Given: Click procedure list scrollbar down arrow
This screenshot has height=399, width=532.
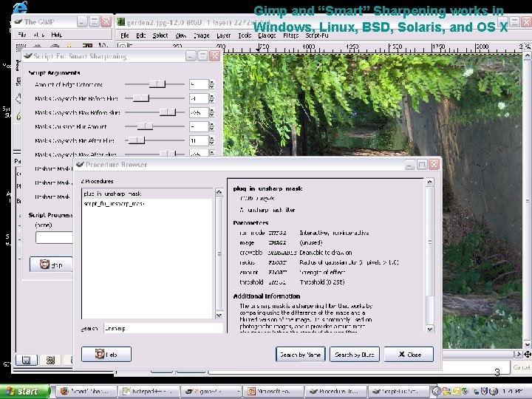Looking at the screenshot, I should 219,315.
